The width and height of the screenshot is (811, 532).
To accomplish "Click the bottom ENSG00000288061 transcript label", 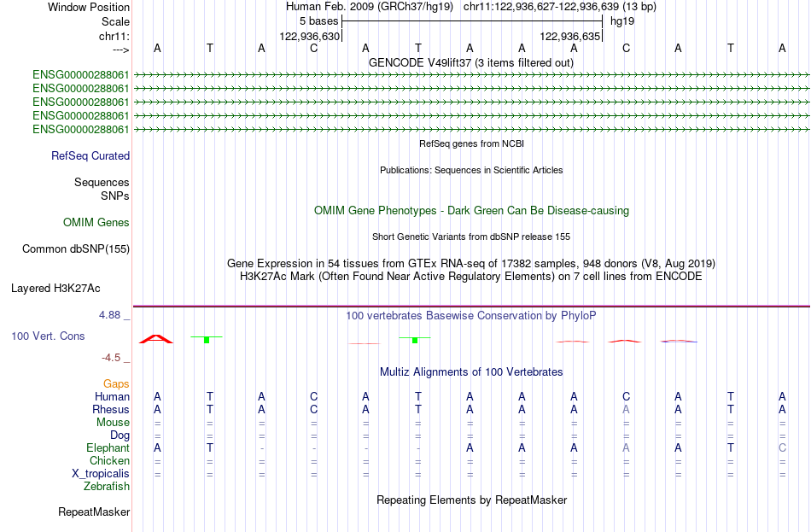I will coord(81,130).
